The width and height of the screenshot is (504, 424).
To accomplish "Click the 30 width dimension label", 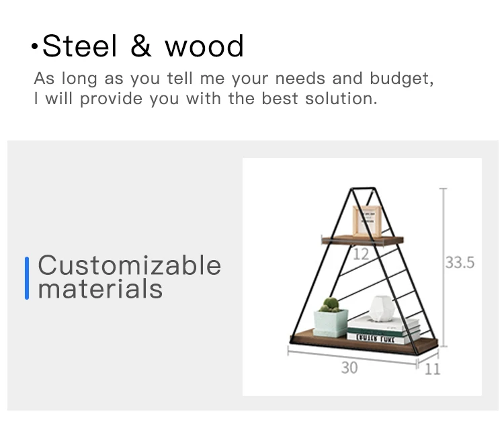I will (349, 368).
